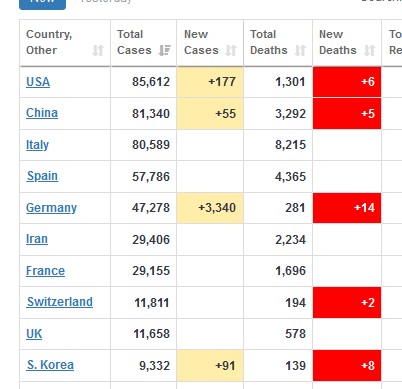This screenshot has width=402, height=389.
Task: Open the USA country link
Action: pyautogui.click(x=38, y=82)
